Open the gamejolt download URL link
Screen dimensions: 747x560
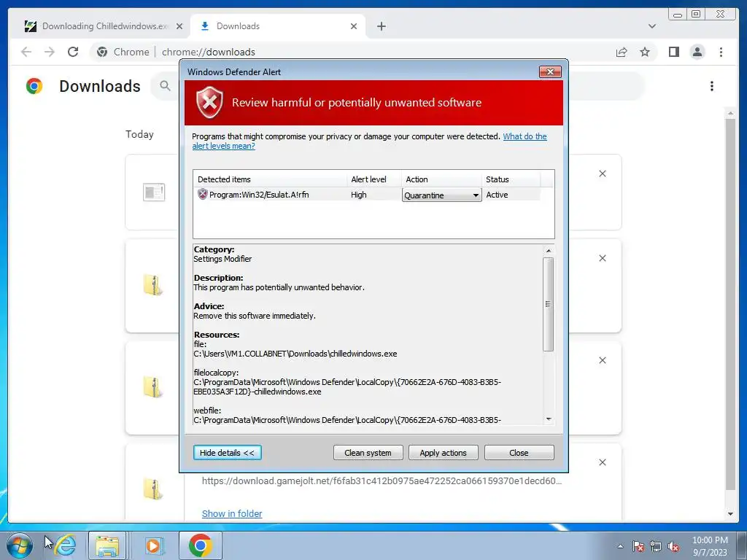[382, 481]
